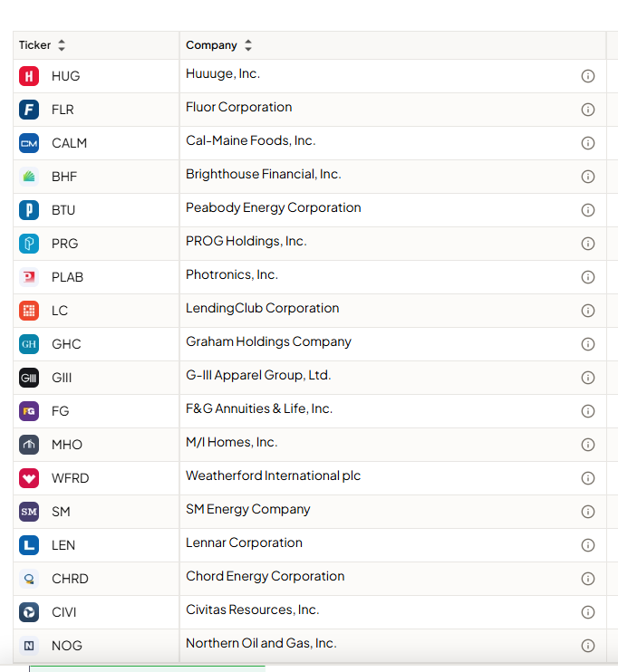618x672 pixels.
Task: Click the SM ticker logo
Action: point(29,512)
